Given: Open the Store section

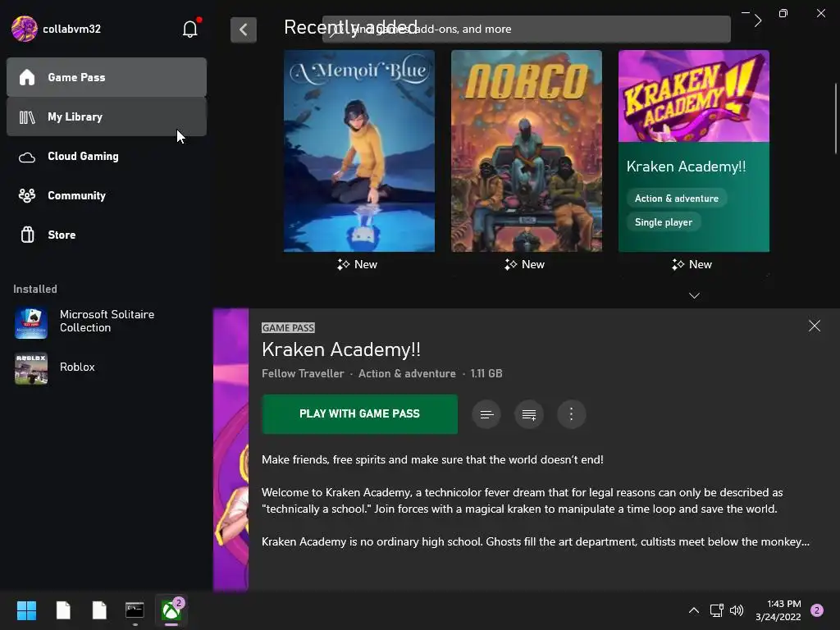Looking at the screenshot, I should click(x=107, y=235).
